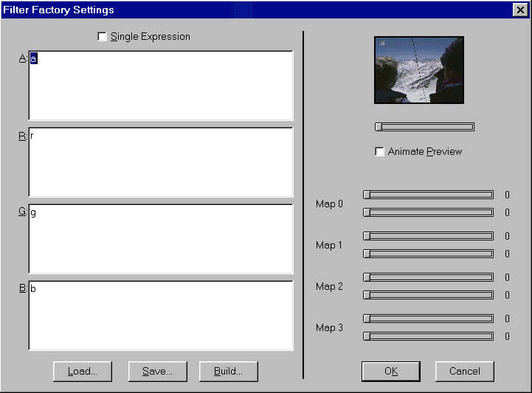Enable the Single Expression checkbox

coord(102,36)
